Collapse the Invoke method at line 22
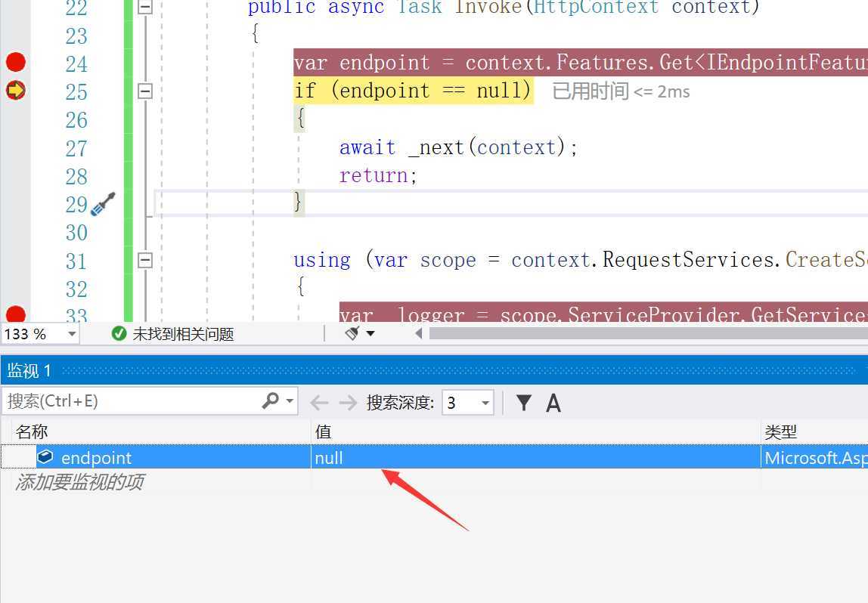The image size is (868, 603). click(145, 8)
